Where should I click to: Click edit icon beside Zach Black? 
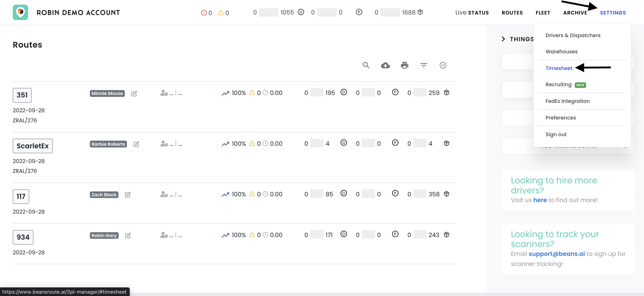128,195
